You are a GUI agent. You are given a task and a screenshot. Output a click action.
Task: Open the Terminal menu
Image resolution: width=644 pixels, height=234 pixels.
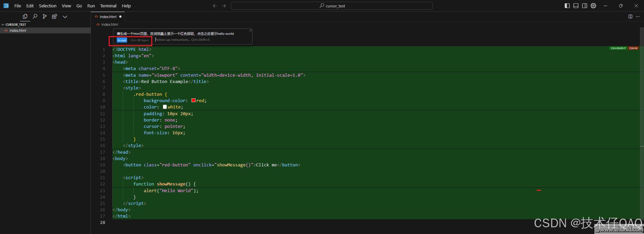pos(108,6)
